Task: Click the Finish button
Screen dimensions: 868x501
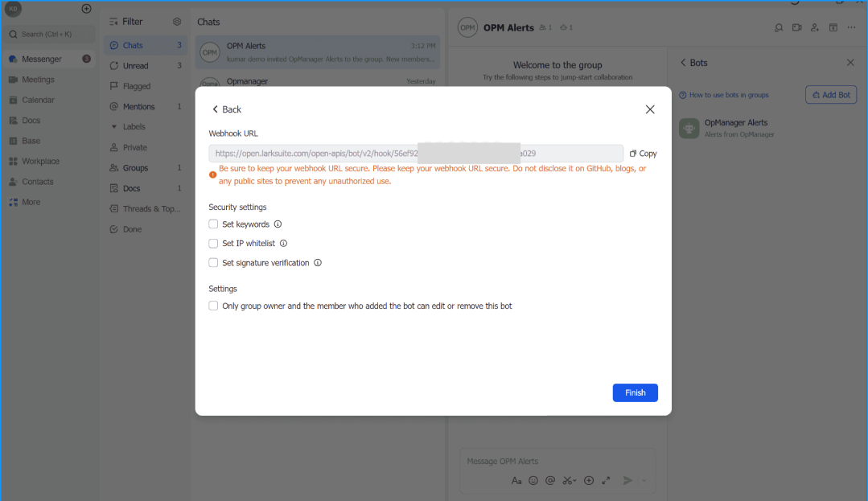Action: (635, 392)
